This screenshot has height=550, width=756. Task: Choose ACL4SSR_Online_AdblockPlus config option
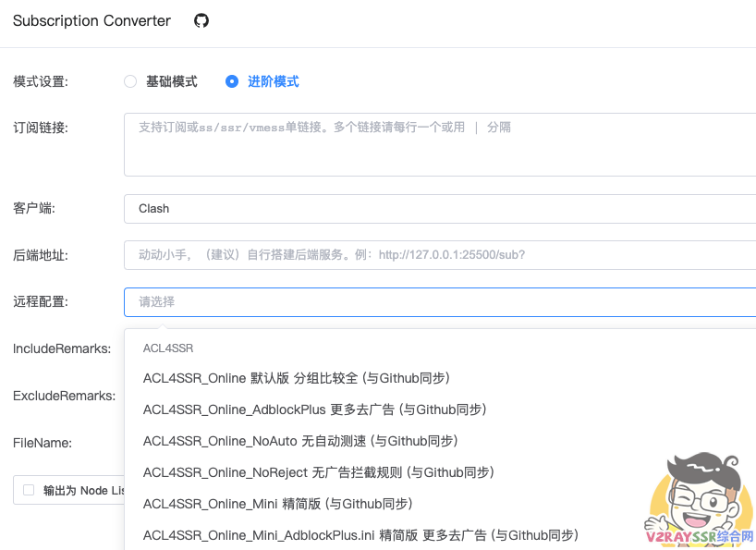tap(314, 409)
